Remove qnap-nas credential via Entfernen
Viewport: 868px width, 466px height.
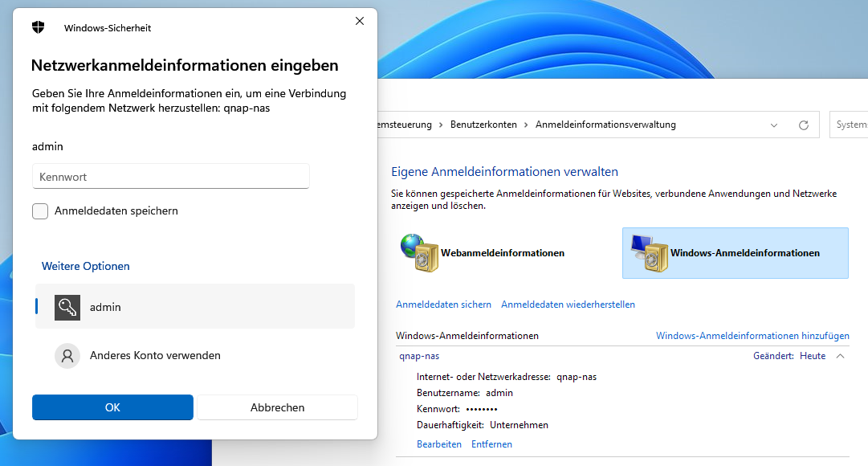click(x=491, y=444)
